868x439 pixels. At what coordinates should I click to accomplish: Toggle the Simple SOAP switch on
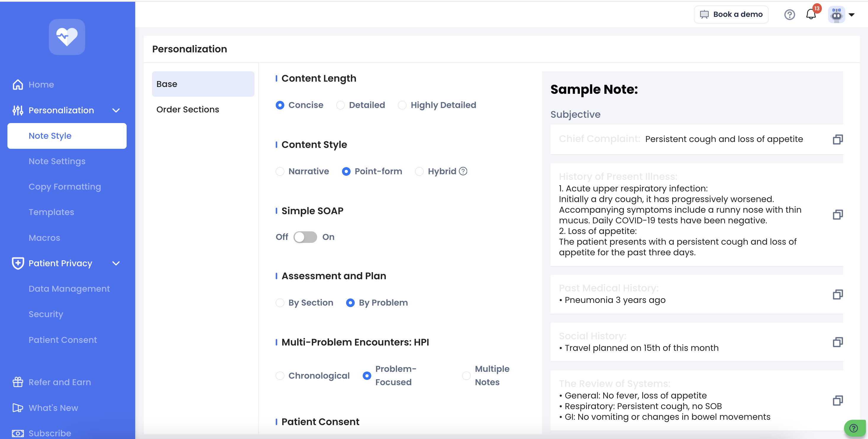click(x=305, y=237)
